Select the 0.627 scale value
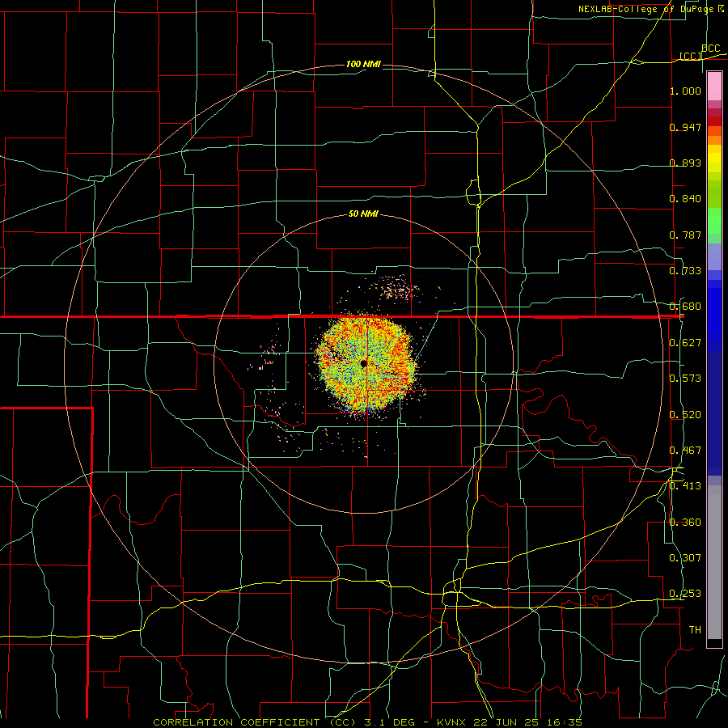Viewport: 728px width, 728px height. pos(685,343)
